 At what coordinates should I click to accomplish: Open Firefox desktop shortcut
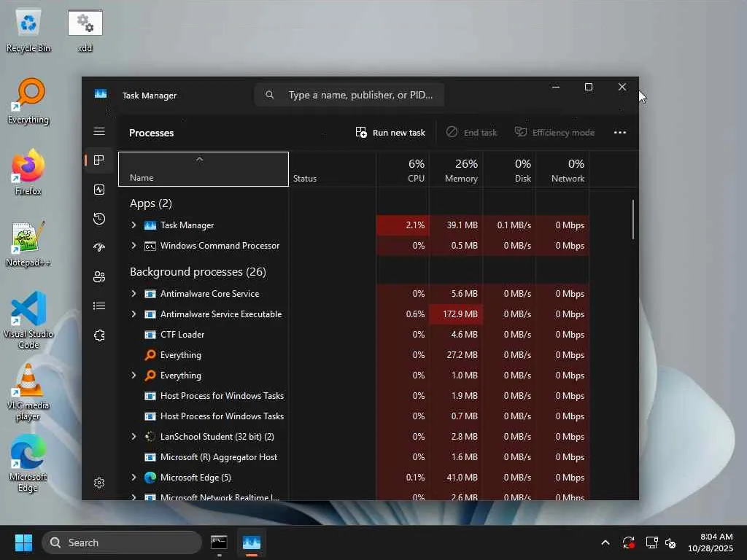[x=28, y=172]
